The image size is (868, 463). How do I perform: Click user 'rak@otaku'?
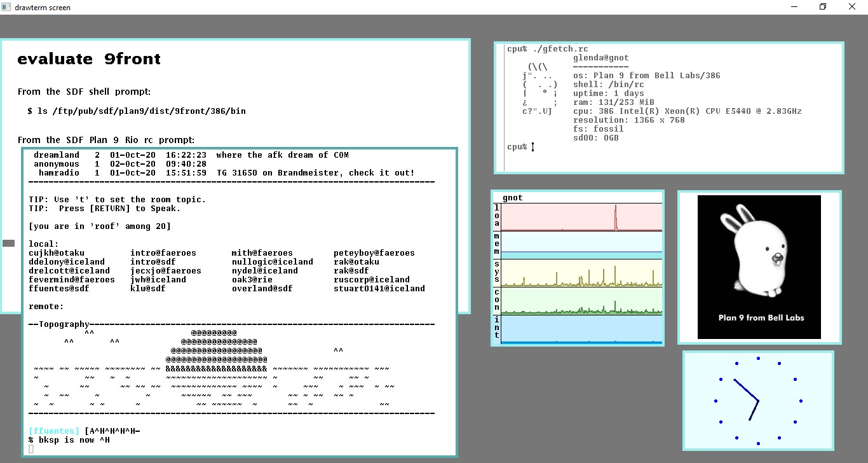pos(356,262)
